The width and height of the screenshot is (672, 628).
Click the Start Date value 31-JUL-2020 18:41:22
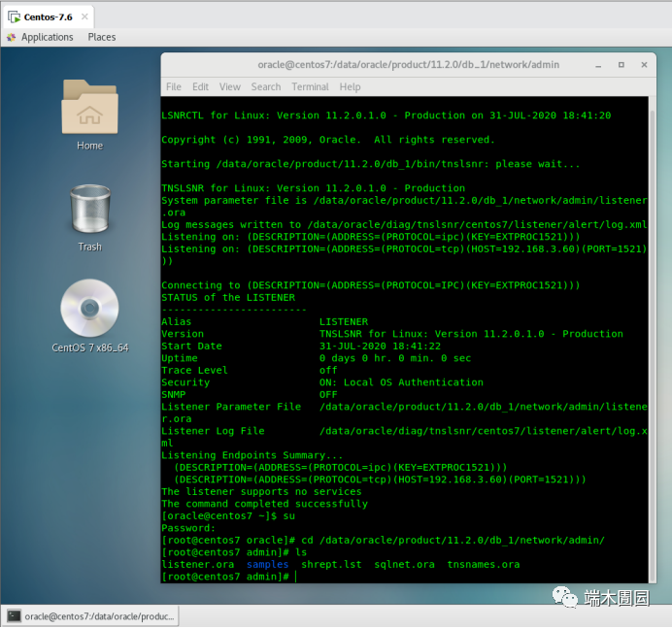380,347
